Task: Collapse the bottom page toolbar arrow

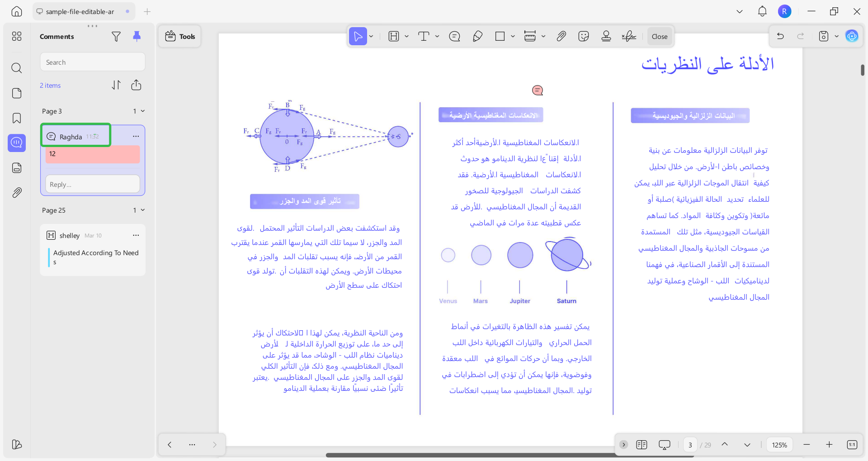Action: click(623, 445)
